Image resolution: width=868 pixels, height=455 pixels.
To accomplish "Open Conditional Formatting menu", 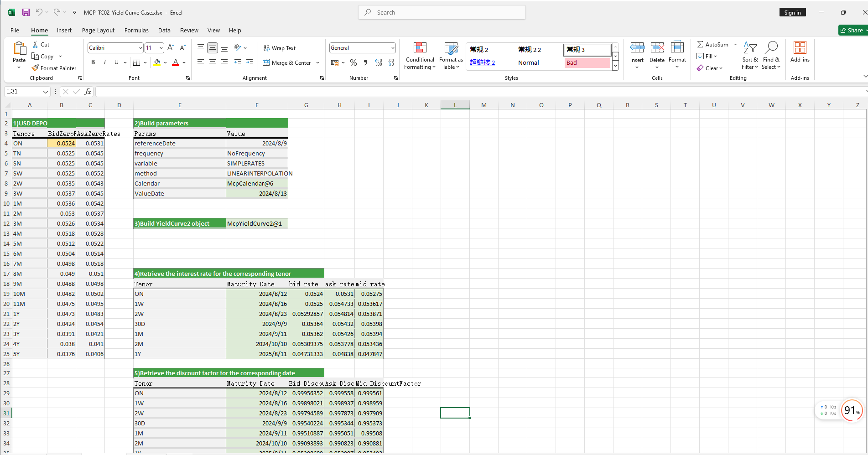I will [420, 56].
